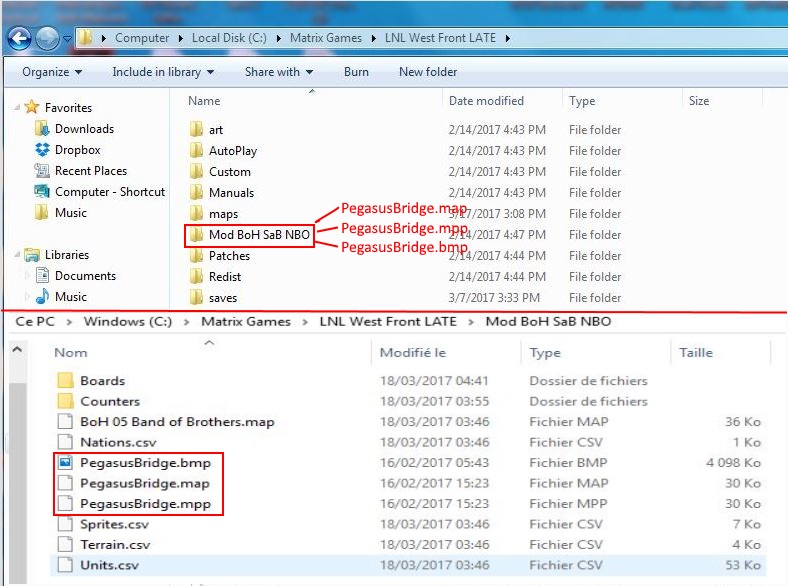Select the Patches folder

pyautogui.click(x=229, y=256)
